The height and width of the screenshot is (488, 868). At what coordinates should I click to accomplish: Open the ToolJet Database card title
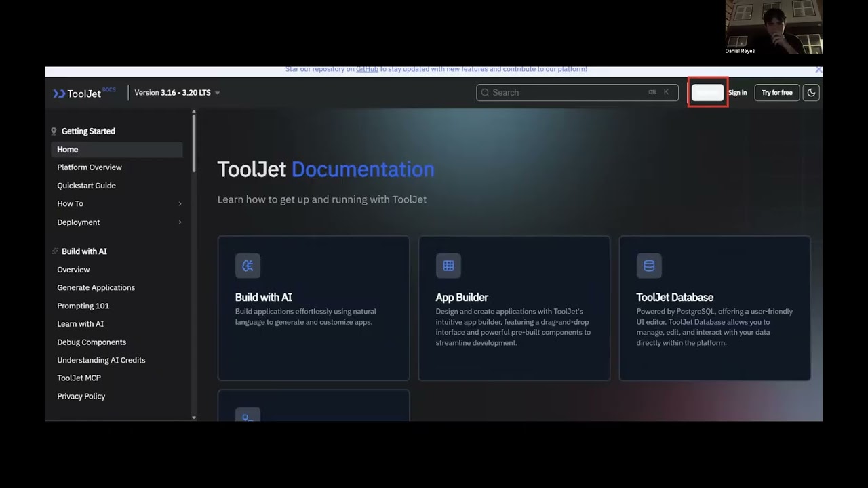tap(675, 297)
